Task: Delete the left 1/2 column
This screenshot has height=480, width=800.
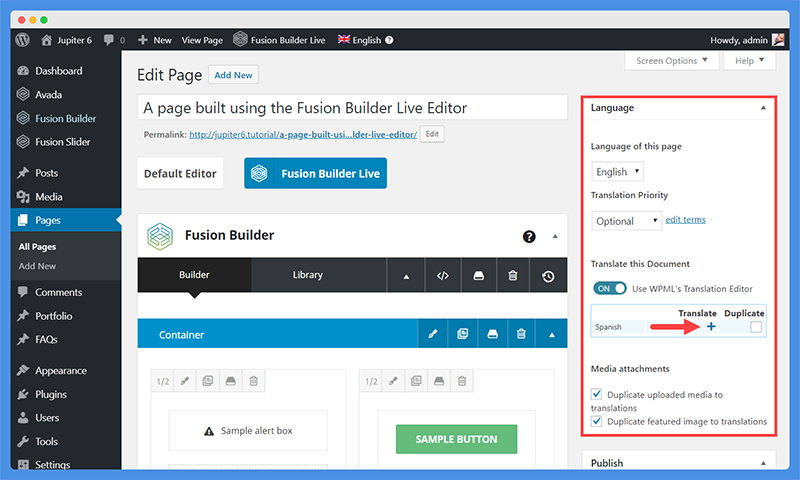Action: pyautogui.click(x=254, y=381)
